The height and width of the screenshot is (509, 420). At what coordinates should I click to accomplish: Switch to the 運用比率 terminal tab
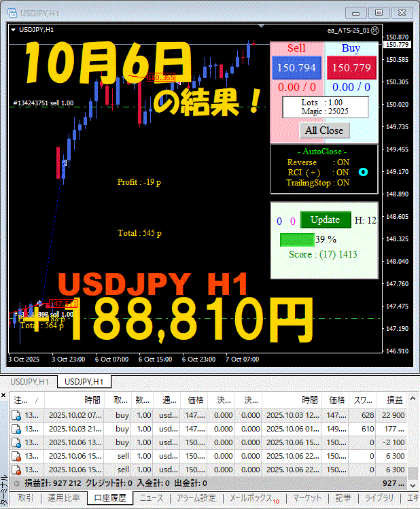(64, 497)
